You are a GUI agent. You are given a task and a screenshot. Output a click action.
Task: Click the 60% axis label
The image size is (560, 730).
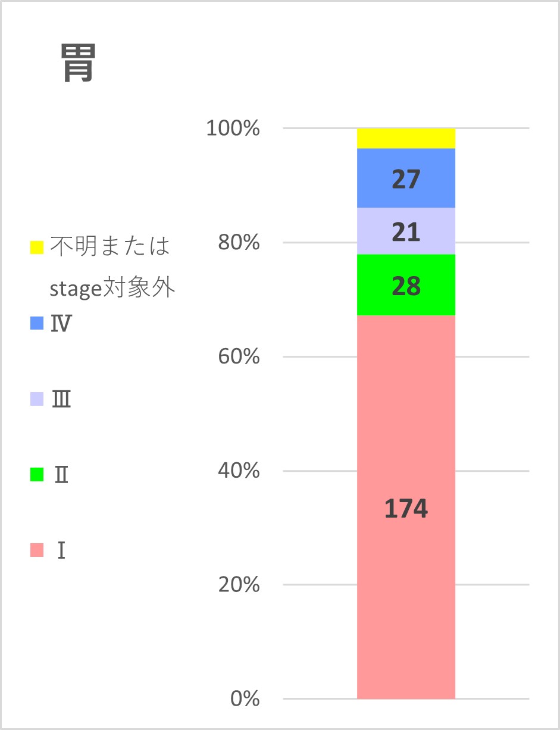239,357
